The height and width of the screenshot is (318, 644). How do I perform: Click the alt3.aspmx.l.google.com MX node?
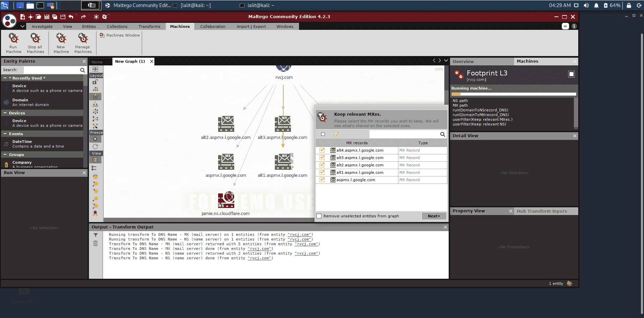point(283,124)
